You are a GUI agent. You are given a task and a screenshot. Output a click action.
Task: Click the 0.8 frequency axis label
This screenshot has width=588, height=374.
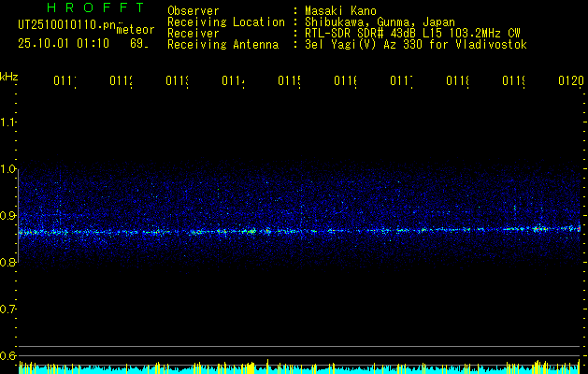pos(8,262)
